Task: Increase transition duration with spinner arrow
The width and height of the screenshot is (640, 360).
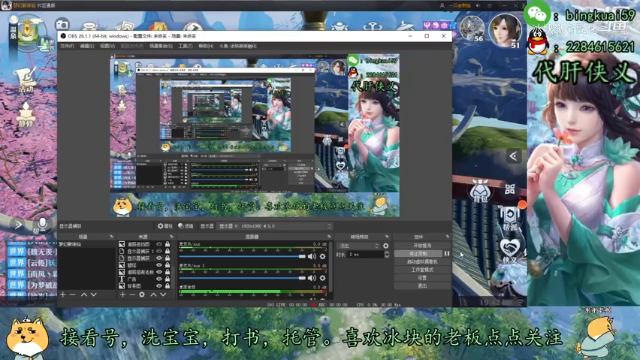Action: 387,252
